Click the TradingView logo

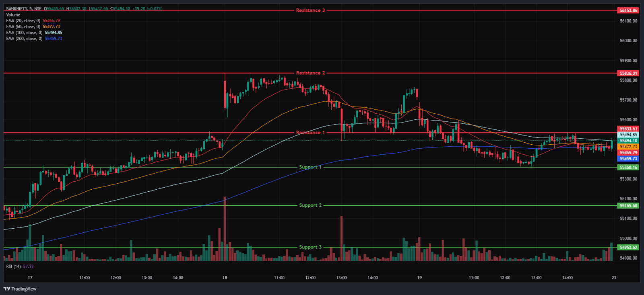20,289
